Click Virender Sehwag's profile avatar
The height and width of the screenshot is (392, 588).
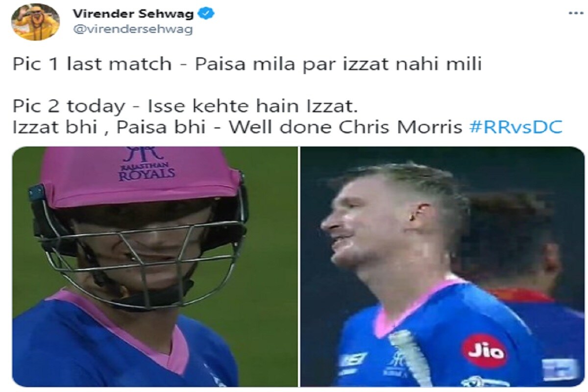(36, 21)
